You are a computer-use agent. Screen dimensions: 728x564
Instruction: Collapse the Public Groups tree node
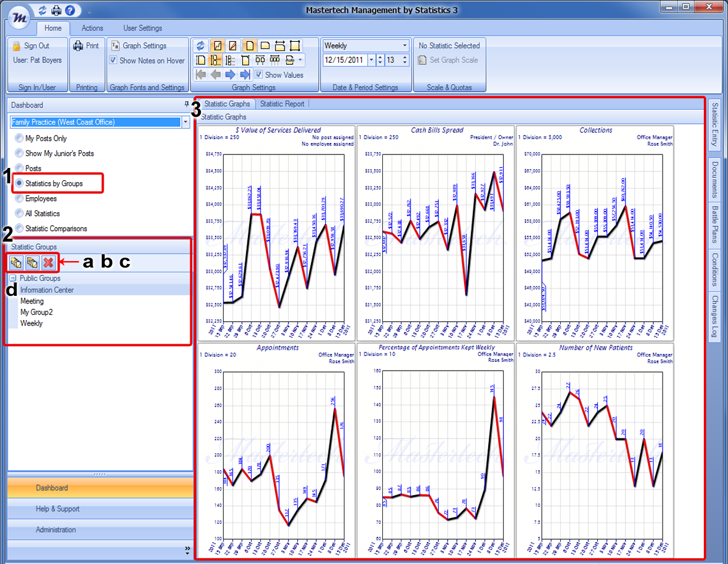click(13, 278)
